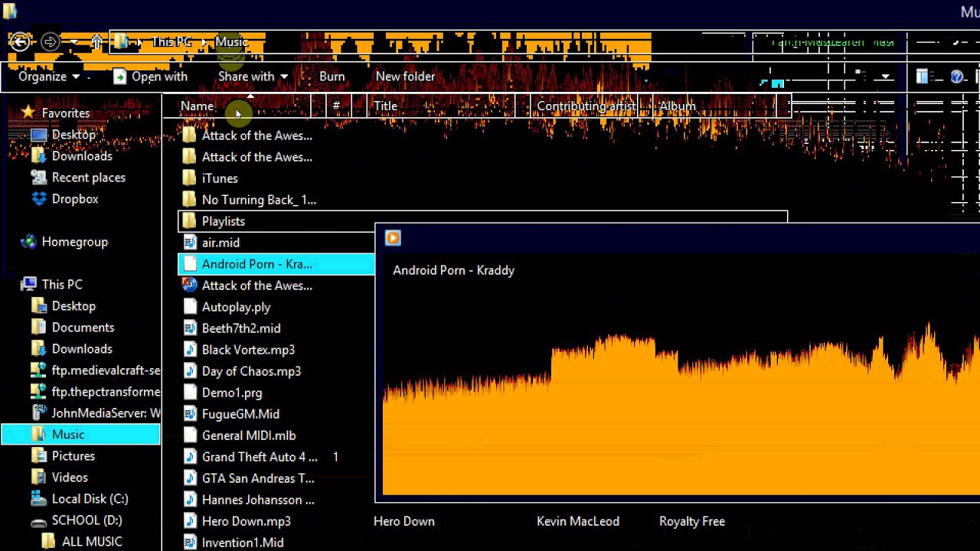Open Documents in navigation pane

coord(83,328)
